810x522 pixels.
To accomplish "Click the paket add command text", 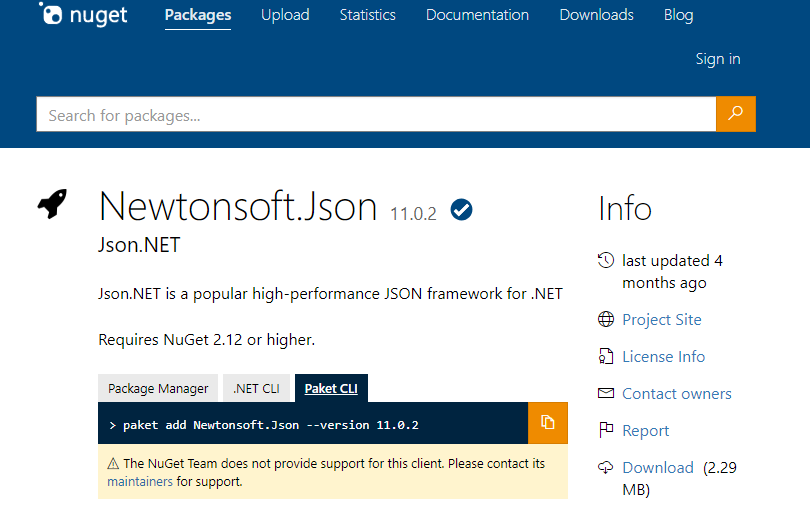I will pyautogui.click(x=271, y=425).
